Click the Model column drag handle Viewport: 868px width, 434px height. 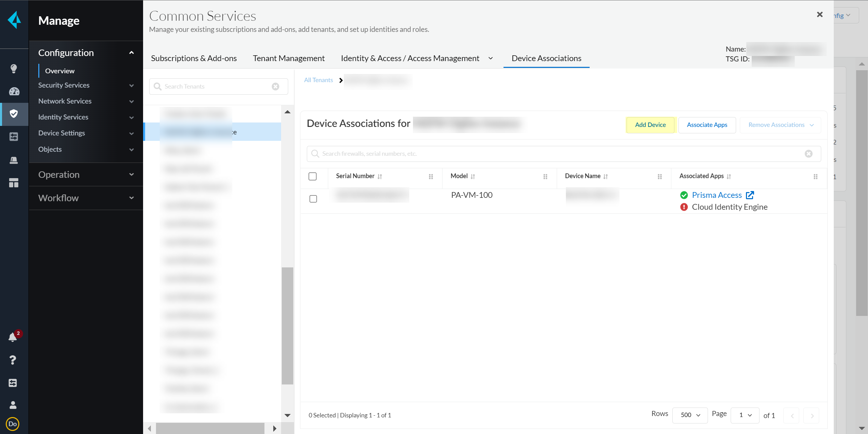pyautogui.click(x=545, y=176)
